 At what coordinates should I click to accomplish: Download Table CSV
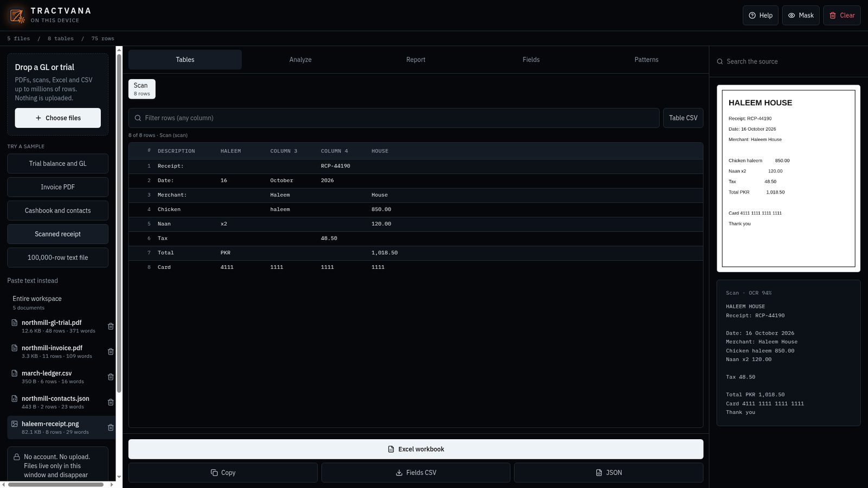point(683,118)
